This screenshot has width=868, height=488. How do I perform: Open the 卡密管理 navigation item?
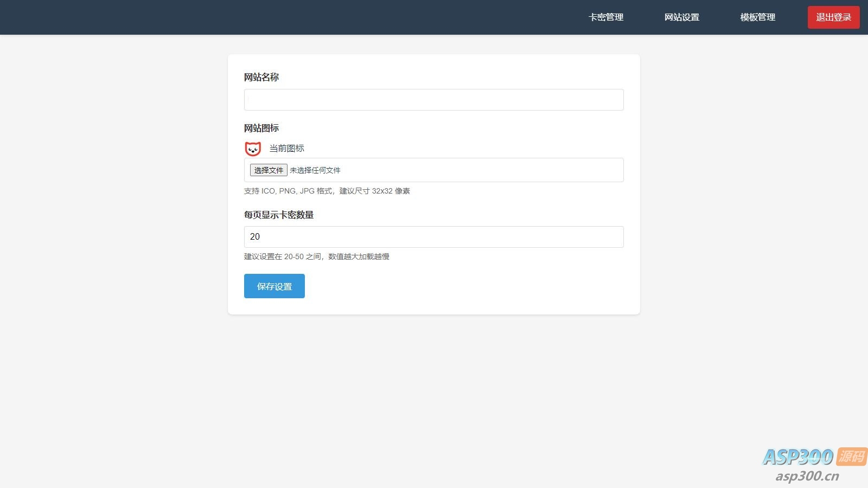606,17
